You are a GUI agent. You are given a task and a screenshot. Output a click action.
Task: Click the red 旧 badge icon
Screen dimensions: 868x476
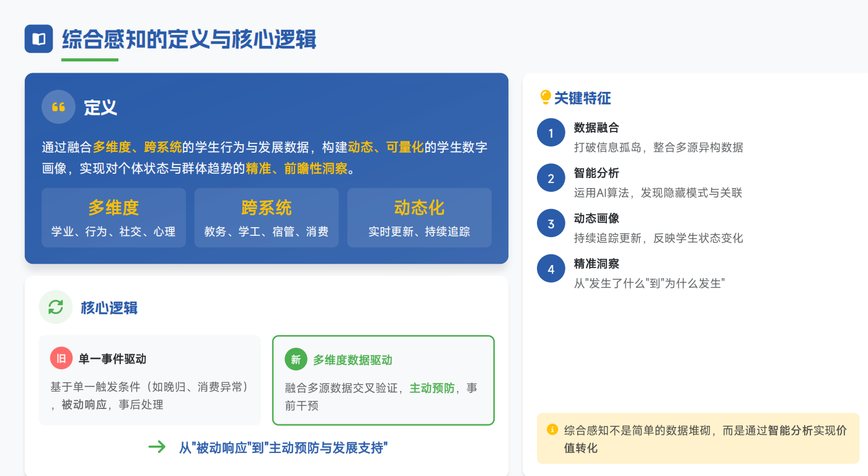pyautogui.click(x=61, y=359)
